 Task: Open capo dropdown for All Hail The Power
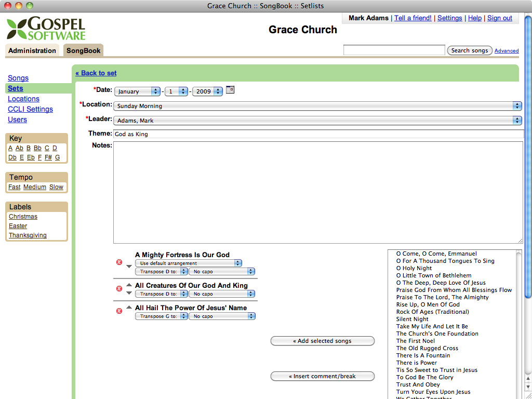[x=222, y=316]
